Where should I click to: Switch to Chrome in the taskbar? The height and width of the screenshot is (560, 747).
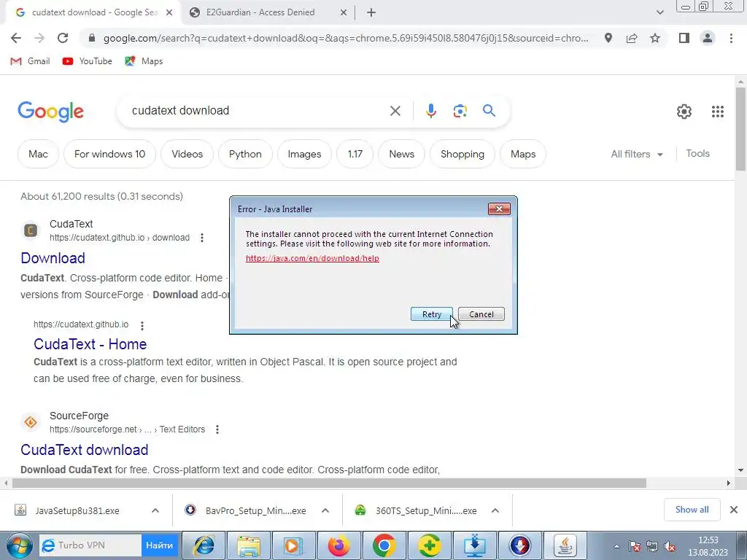click(384, 545)
